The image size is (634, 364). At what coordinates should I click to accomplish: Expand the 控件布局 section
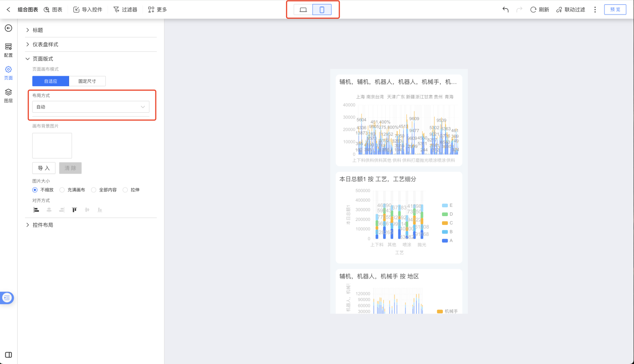coord(43,225)
